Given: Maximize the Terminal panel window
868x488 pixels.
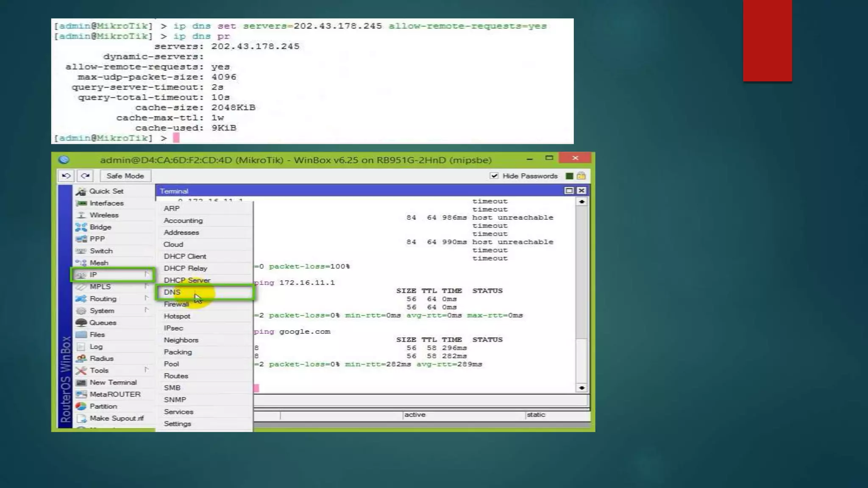Looking at the screenshot, I should (569, 191).
